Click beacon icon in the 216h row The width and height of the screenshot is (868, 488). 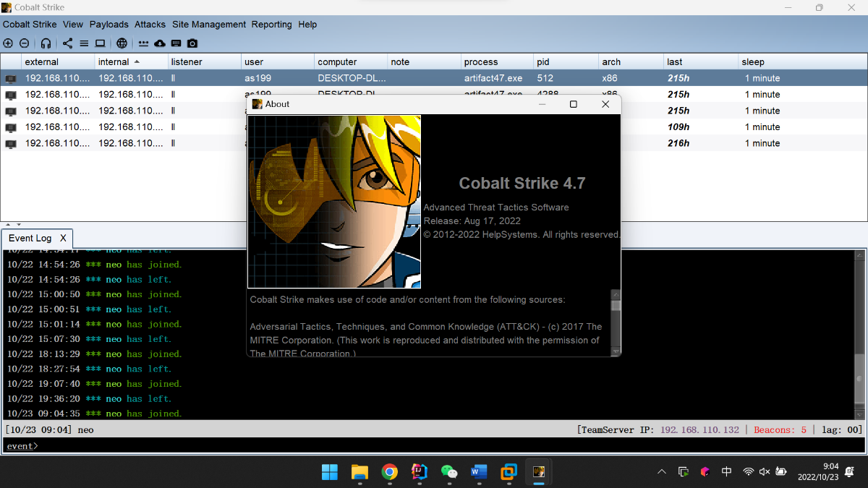(x=11, y=144)
